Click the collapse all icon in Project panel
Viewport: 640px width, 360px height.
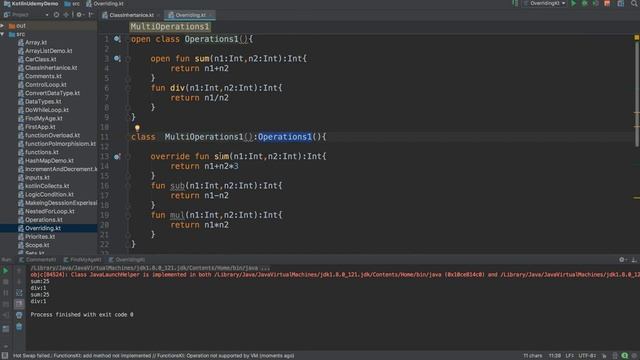[67, 15]
